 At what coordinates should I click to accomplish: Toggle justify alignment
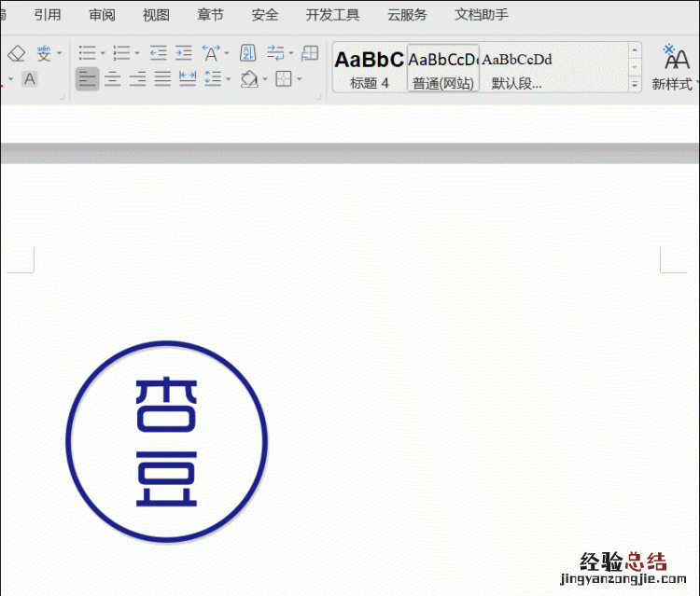click(x=162, y=79)
